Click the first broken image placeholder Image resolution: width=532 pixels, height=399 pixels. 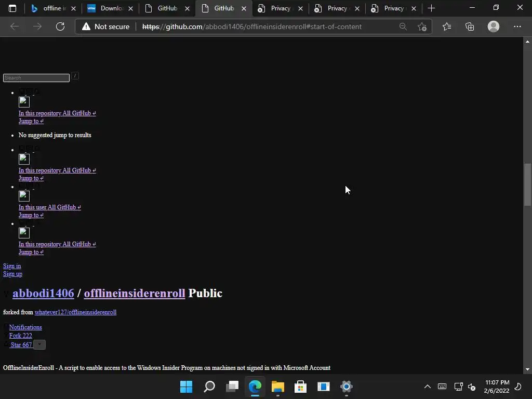tap(24, 102)
